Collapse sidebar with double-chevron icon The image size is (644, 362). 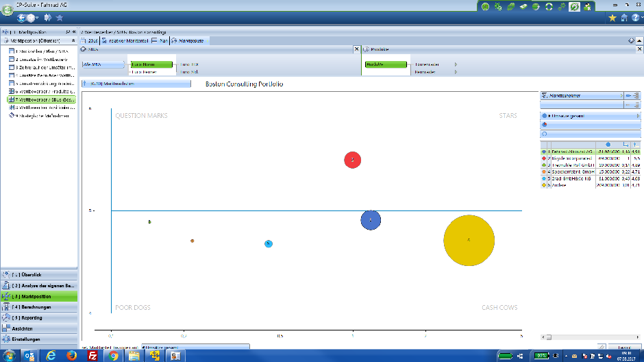74,32
